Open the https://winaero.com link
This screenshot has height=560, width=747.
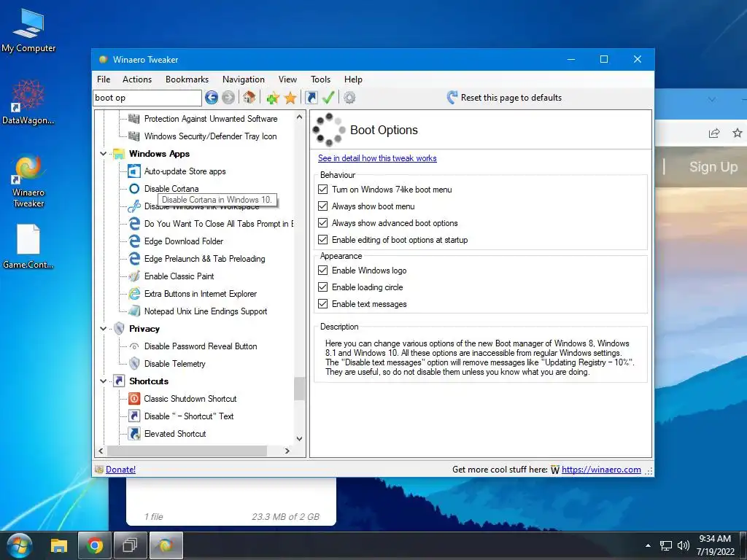click(x=601, y=470)
